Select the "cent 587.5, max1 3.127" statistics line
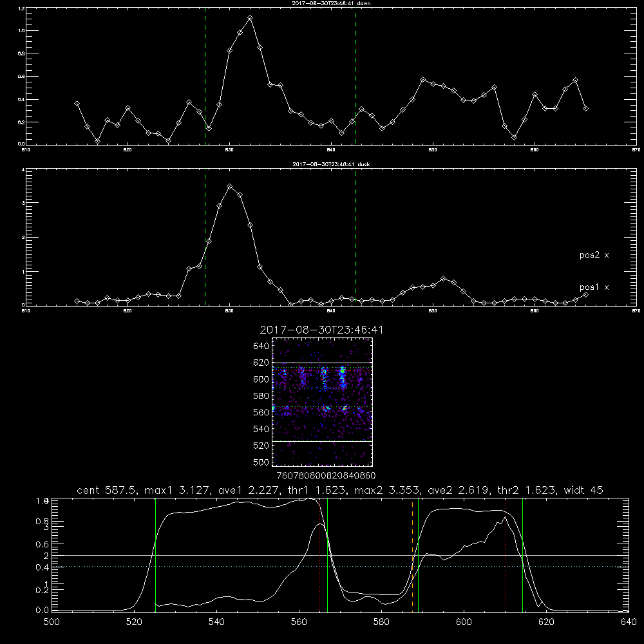644x644 pixels. point(339,490)
